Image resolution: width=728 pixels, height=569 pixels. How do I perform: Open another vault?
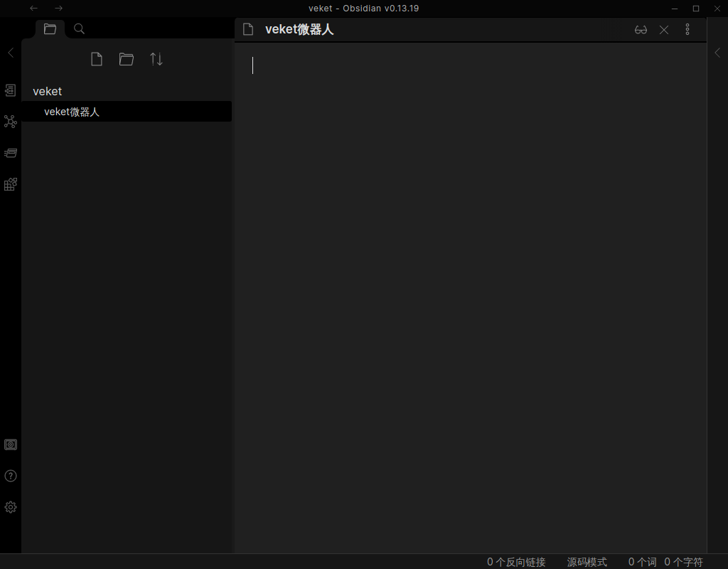pos(10,445)
